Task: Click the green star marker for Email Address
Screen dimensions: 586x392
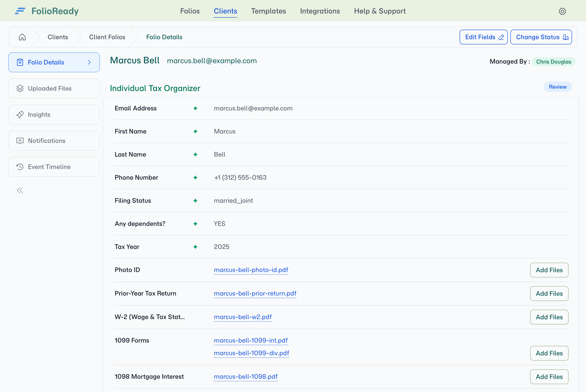Action: [x=195, y=108]
